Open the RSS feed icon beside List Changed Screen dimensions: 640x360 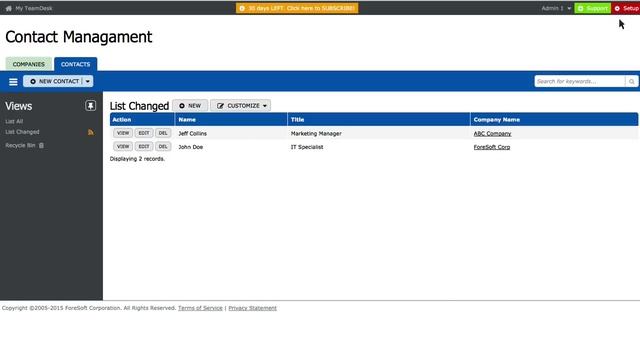click(91, 132)
